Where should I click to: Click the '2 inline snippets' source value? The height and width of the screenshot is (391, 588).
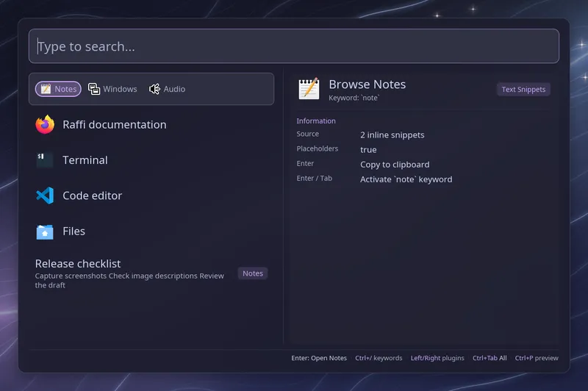tap(392, 135)
